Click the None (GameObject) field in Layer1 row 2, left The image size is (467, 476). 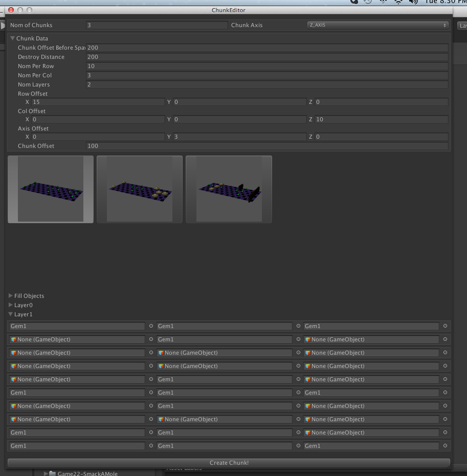pyautogui.click(x=77, y=339)
